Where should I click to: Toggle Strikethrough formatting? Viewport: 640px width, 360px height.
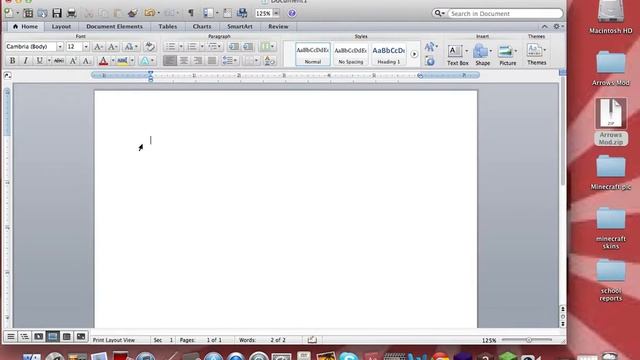point(59,61)
